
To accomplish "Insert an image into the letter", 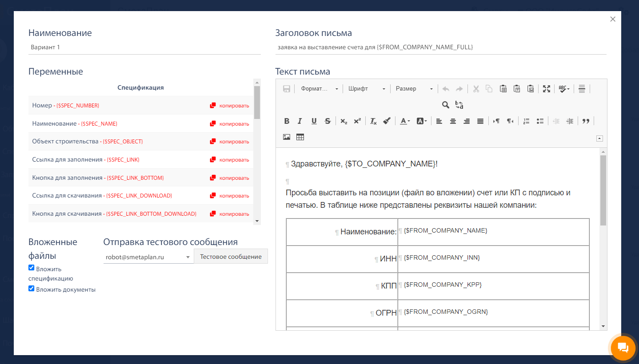I will [x=287, y=137].
